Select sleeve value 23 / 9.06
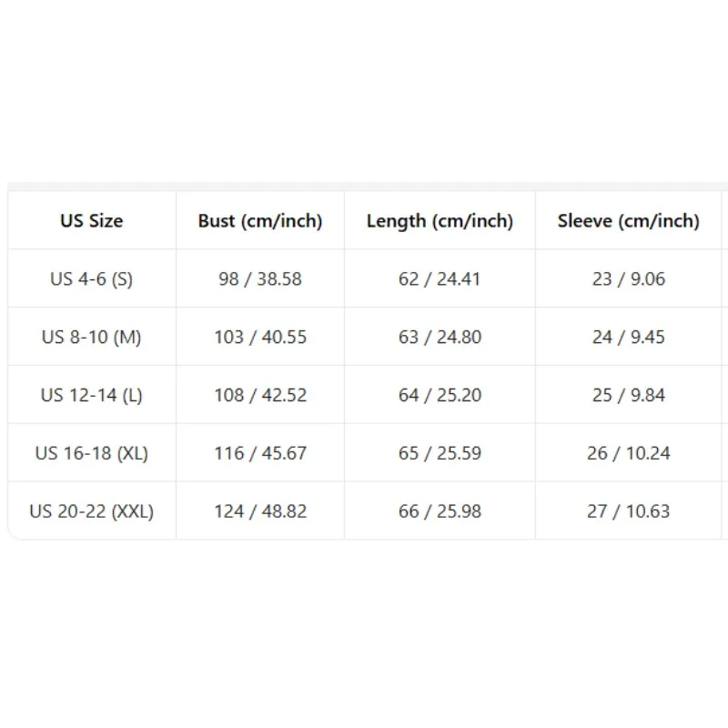The height and width of the screenshot is (728, 728). click(628, 278)
